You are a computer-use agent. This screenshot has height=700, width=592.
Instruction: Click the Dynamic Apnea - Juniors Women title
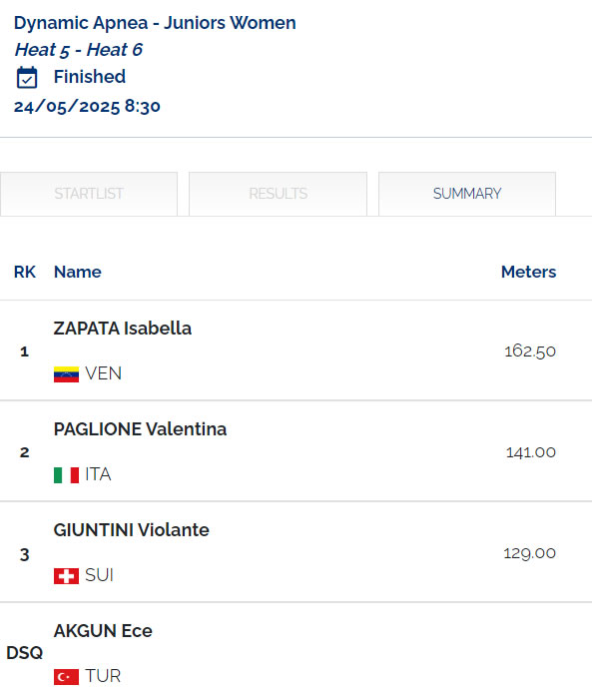point(155,23)
